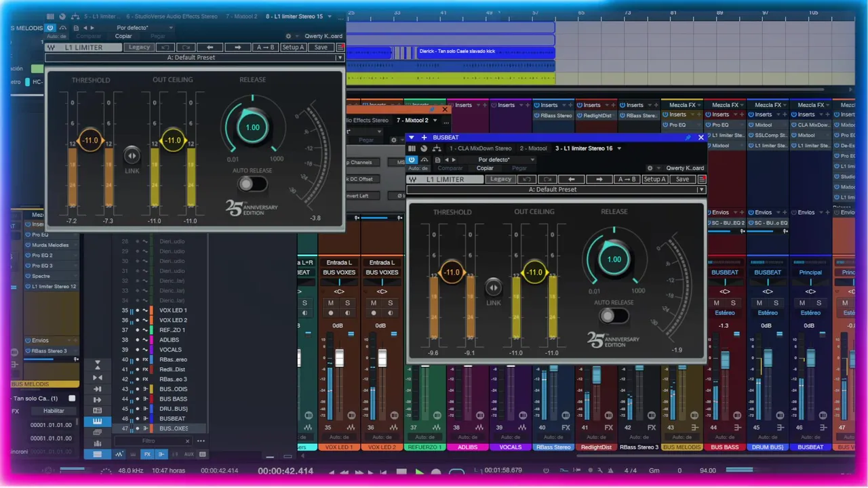Open Entrada L input selector on channel 35

tap(338, 262)
